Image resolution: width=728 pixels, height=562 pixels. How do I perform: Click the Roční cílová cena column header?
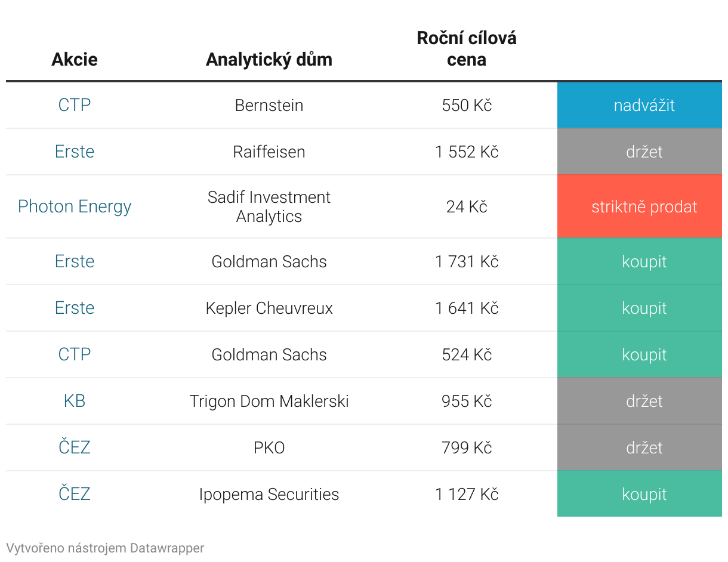coord(467,49)
